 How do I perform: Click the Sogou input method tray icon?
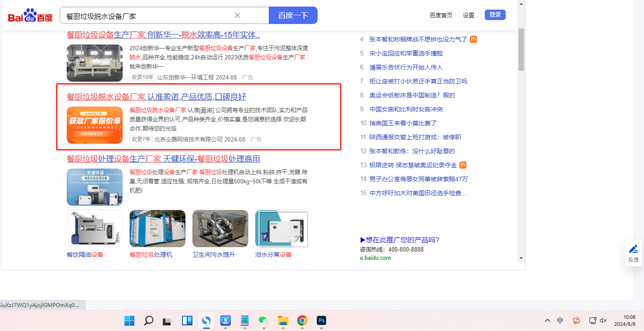coord(576,321)
